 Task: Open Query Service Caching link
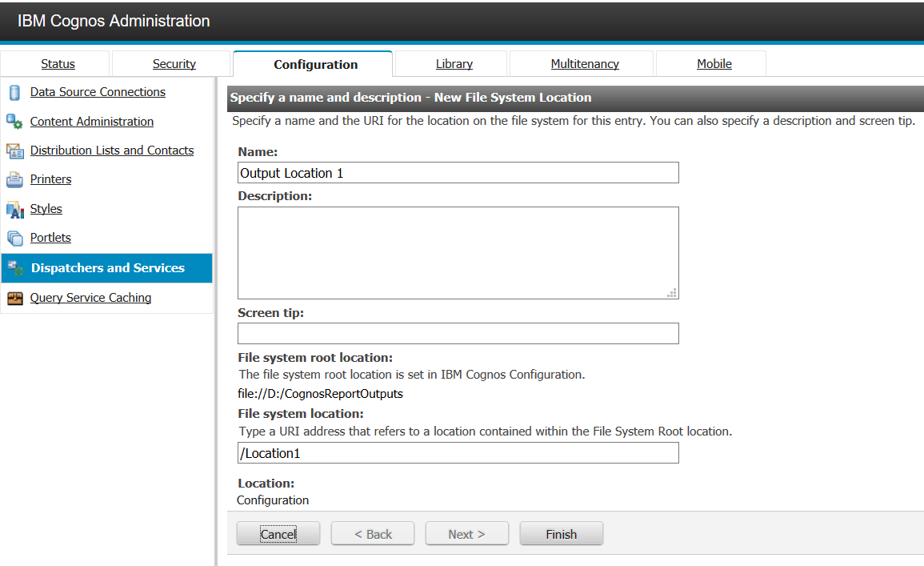(90, 298)
